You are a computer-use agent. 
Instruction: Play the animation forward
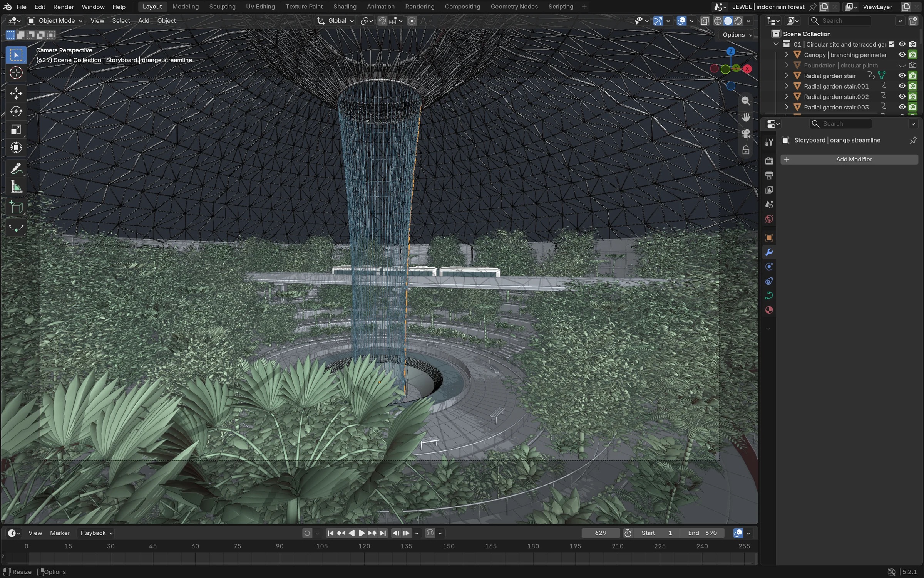(362, 533)
